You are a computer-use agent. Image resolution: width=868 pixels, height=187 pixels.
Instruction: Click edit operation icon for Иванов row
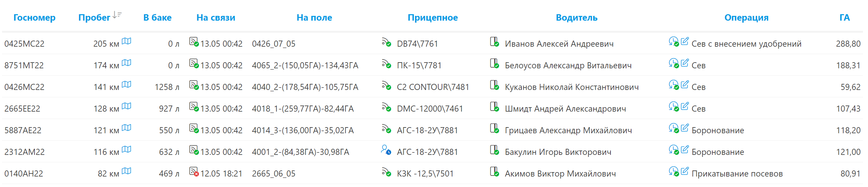tap(685, 41)
